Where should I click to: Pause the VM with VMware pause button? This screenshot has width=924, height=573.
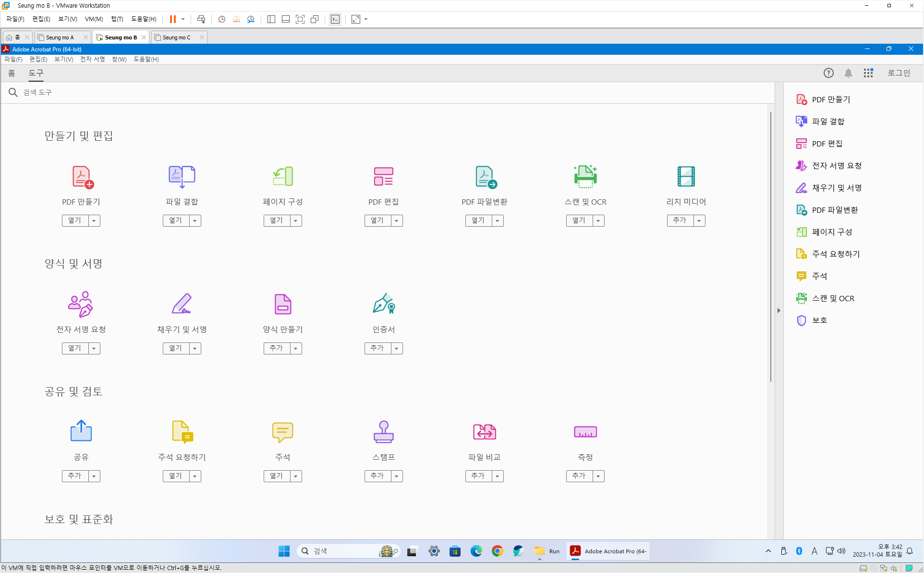click(172, 19)
